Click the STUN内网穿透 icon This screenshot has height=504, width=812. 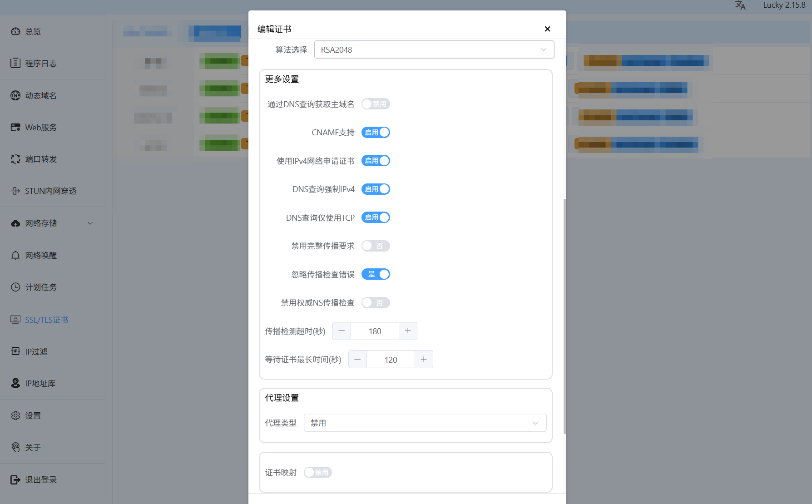(x=15, y=191)
